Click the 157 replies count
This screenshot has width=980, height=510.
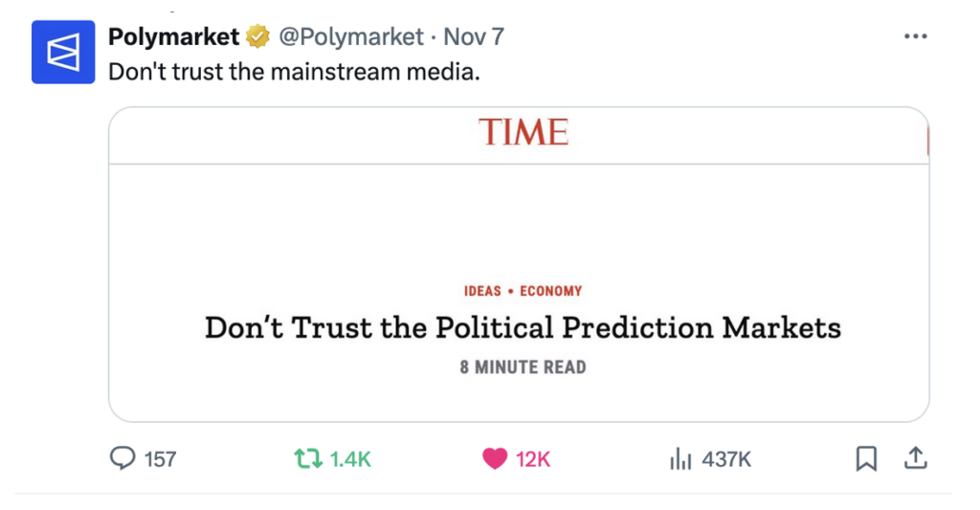coord(160,459)
